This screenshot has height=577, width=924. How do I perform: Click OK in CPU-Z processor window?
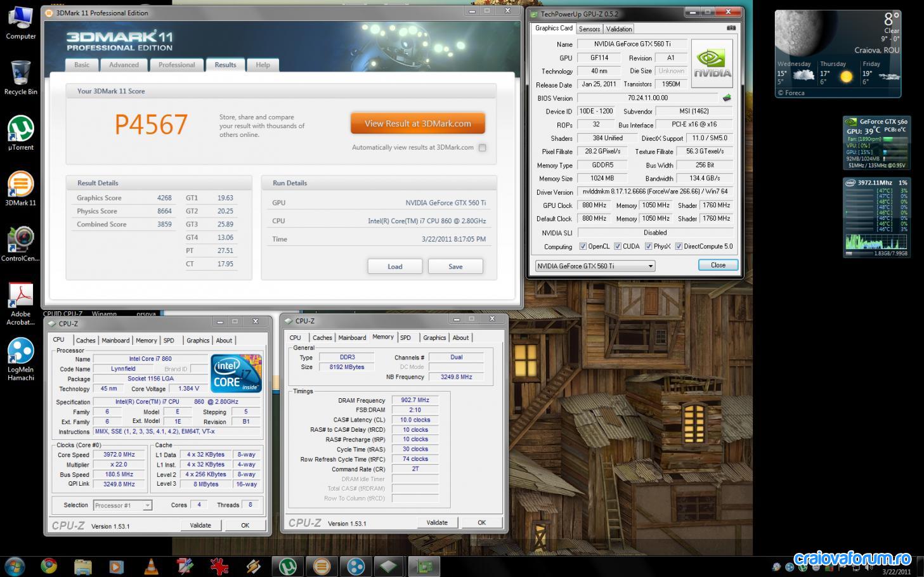(x=245, y=525)
